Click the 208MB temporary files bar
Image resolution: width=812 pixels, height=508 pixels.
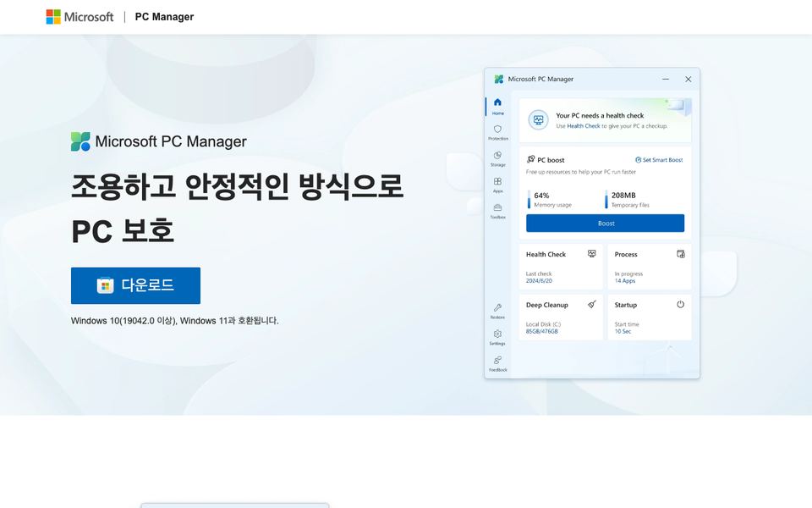pyautogui.click(x=606, y=199)
